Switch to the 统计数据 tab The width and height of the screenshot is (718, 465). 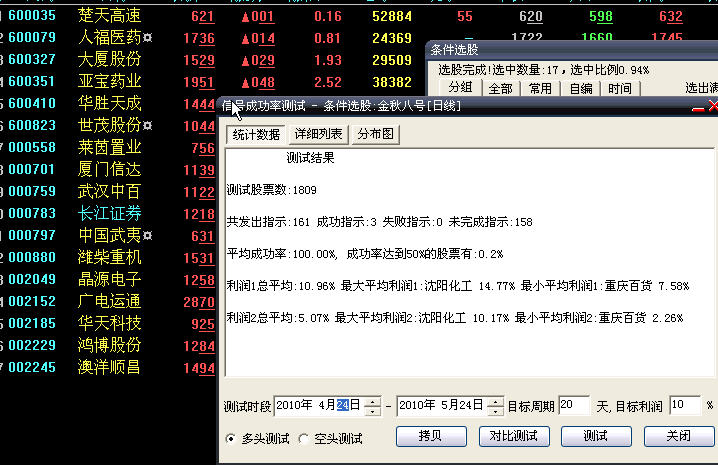point(256,134)
